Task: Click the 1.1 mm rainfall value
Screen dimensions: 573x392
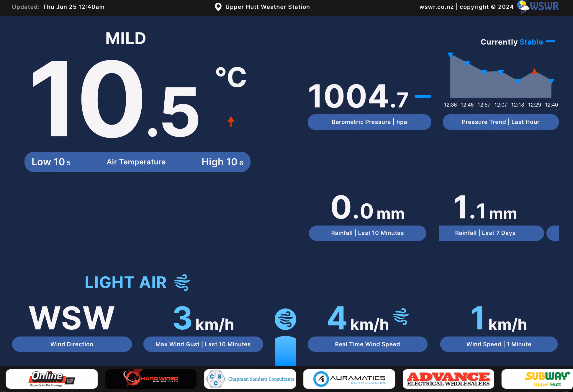Action: [x=485, y=208]
